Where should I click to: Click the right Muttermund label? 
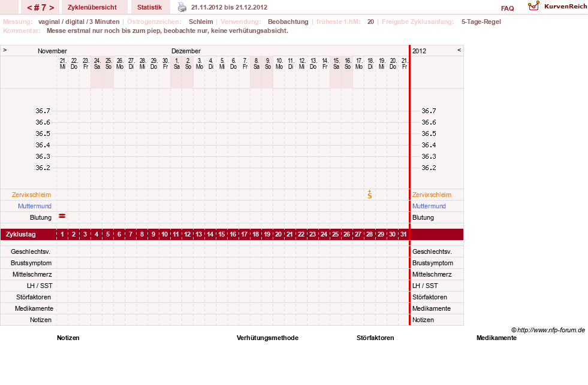tap(429, 206)
